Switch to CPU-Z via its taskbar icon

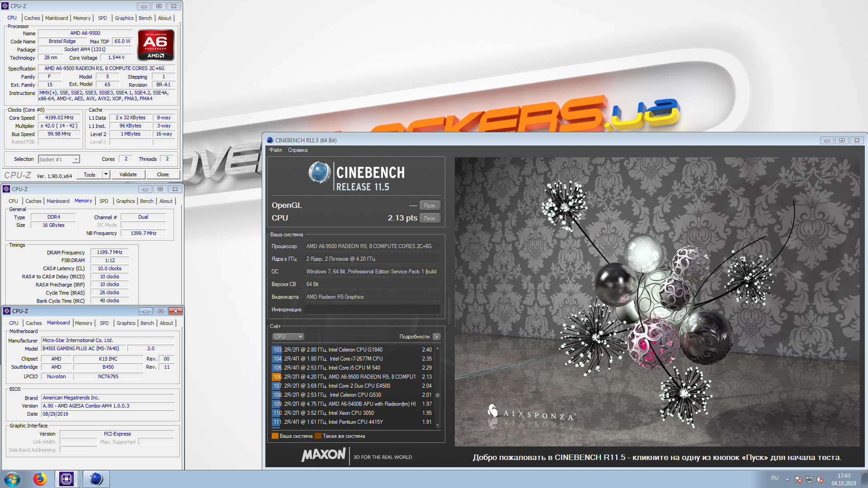click(x=66, y=479)
